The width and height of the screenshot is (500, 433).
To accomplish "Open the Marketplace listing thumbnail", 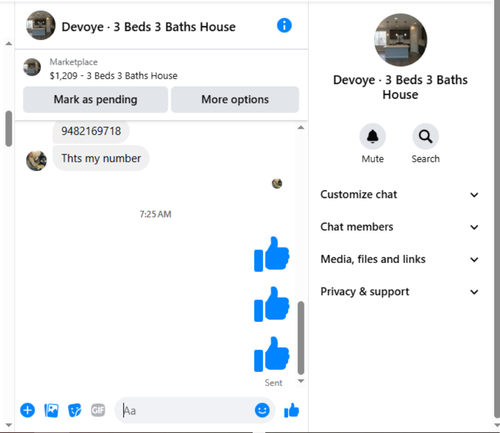I will (x=32, y=67).
